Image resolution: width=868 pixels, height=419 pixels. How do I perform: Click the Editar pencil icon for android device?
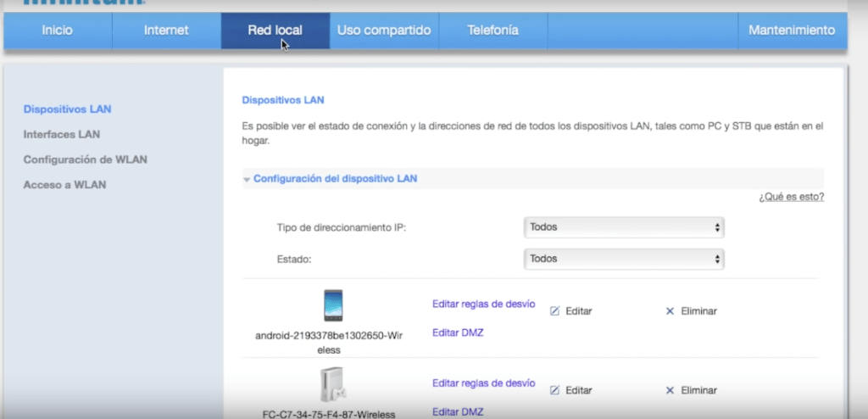click(554, 311)
